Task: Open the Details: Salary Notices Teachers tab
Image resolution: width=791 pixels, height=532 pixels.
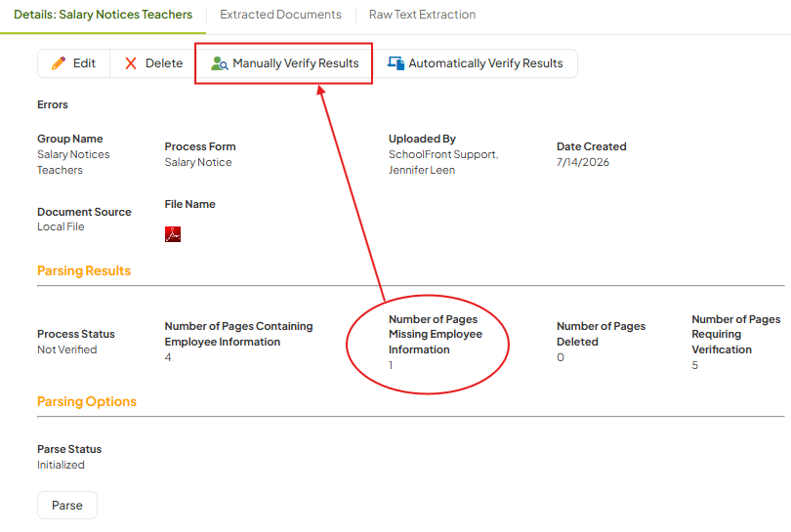Action: 103,15
